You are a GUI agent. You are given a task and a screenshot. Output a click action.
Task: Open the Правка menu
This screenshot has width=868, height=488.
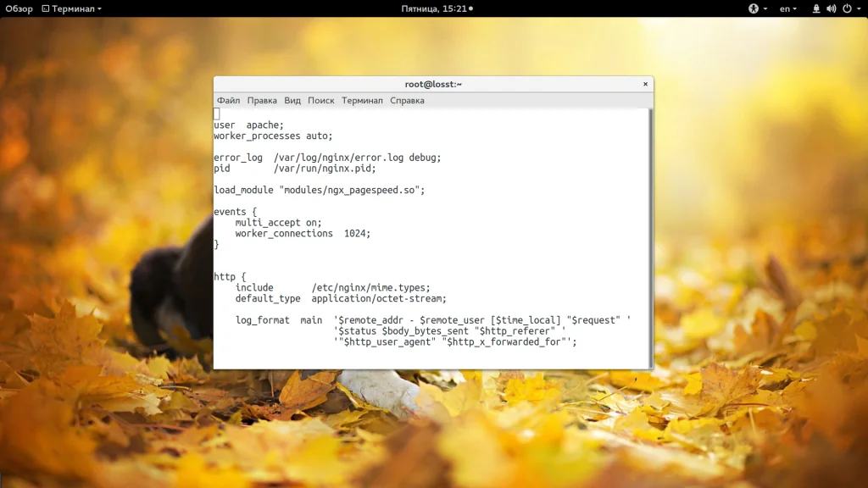pos(262,100)
